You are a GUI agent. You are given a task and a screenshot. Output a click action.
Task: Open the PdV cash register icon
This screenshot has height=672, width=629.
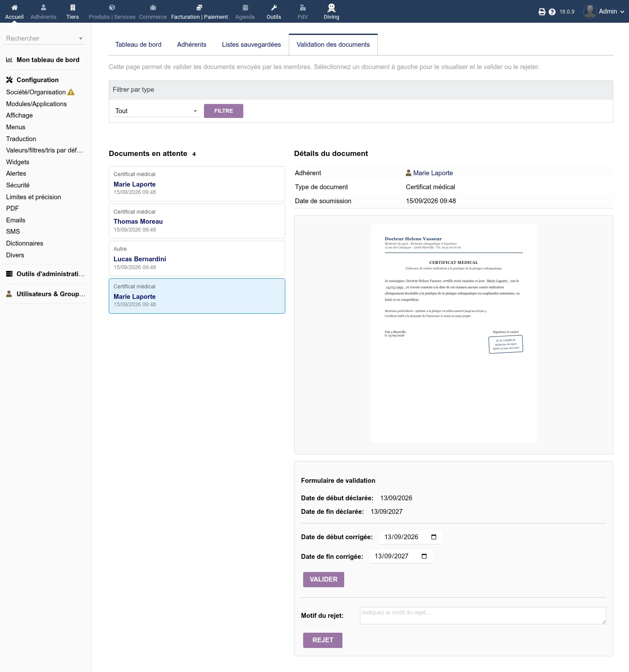303,7
